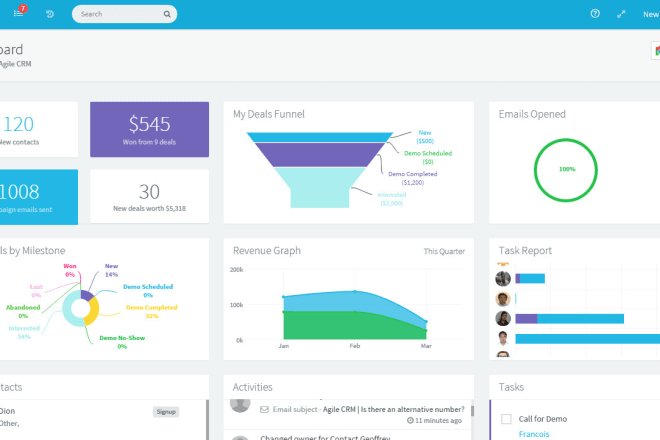The width and height of the screenshot is (660, 440).
Task: Open the 1008 campaign emails sent tile
Action: pos(38,197)
